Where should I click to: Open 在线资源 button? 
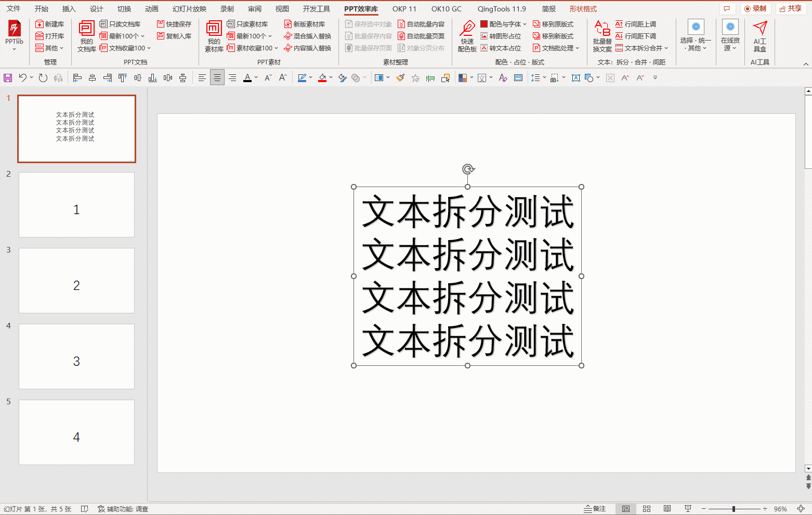pyautogui.click(x=730, y=35)
